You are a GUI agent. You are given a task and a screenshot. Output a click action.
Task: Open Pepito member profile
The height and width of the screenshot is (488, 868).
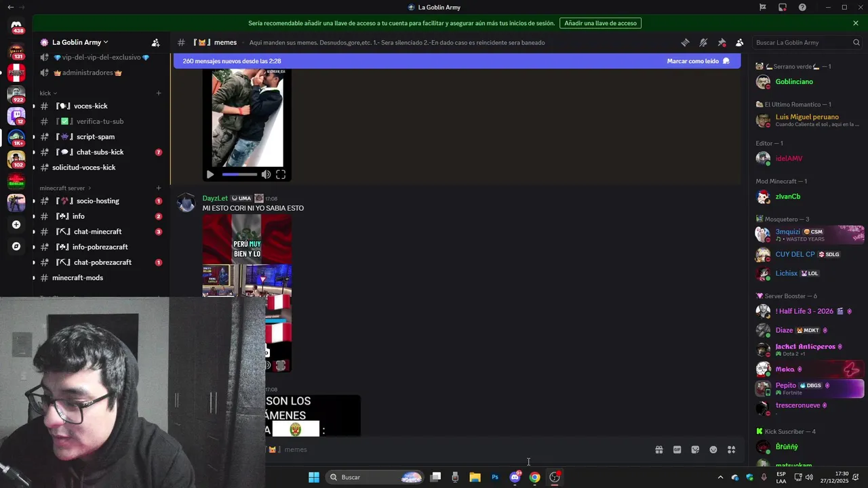click(808, 388)
